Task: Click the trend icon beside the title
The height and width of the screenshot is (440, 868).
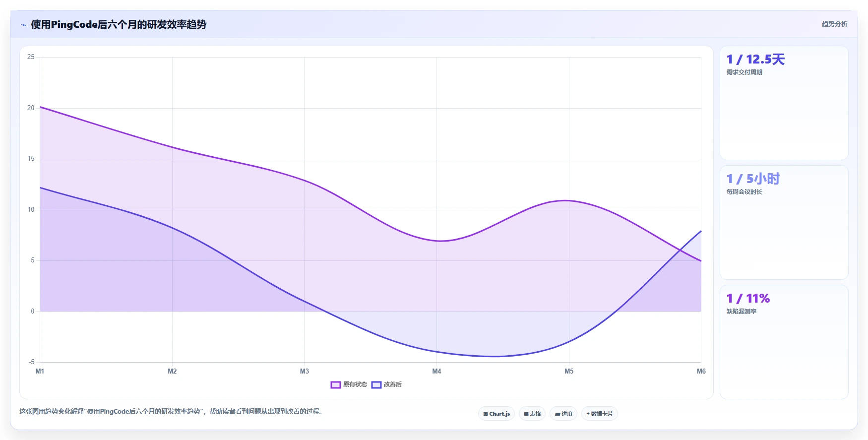Action: coord(23,25)
